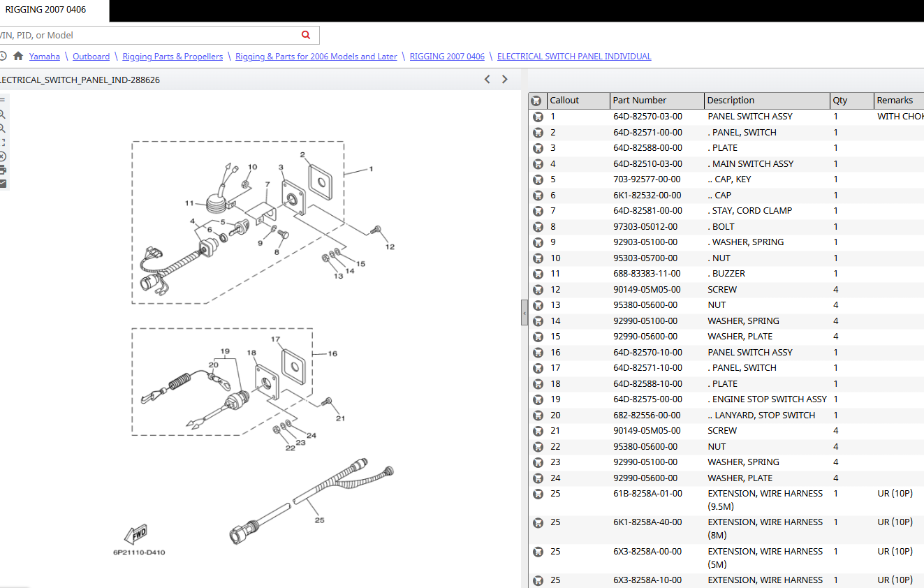Open the home icon in breadcrumb
Image resolution: width=924 pixels, height=588 pixels.
18,57
